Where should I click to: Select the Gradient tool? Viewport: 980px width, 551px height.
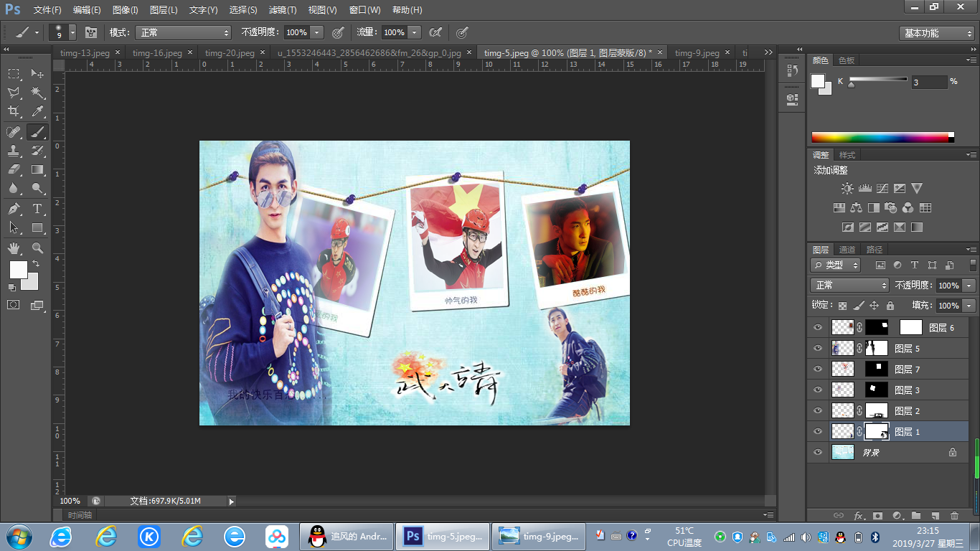(37, 170)
